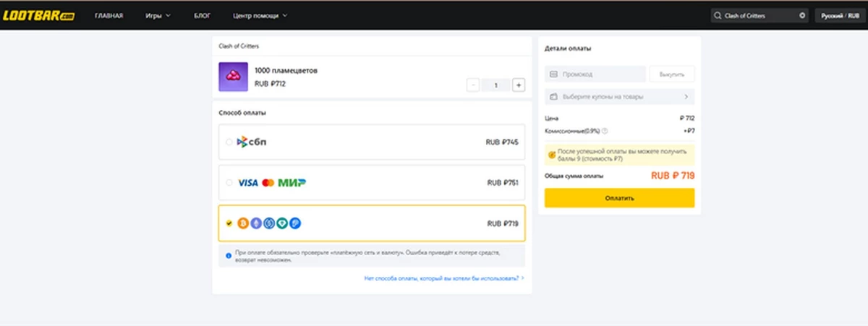The height and width of the screenshot is (326, 868).
Task: Click the RUB ₽751 price text
Action: 503,183
